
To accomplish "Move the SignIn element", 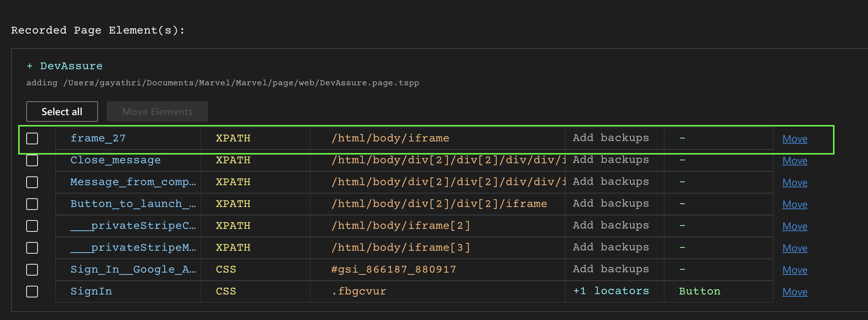I will (795, 292).
